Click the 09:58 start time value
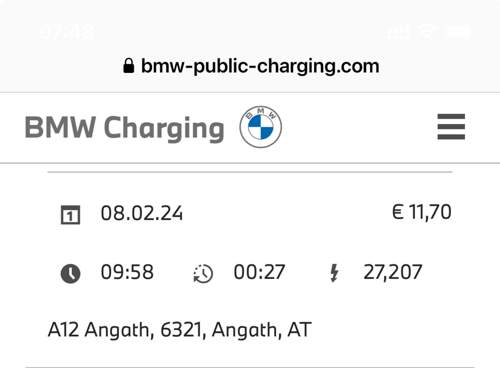500x368 pixels. click(127, 272)
